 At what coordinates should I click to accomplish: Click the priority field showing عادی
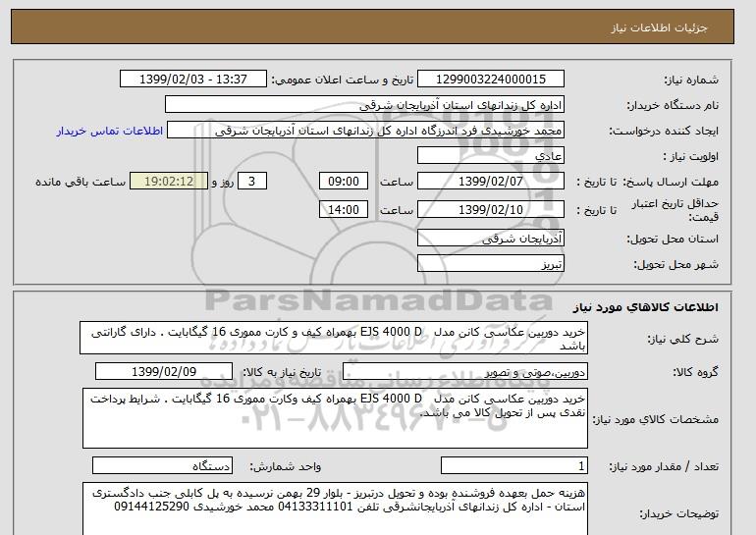490,156
